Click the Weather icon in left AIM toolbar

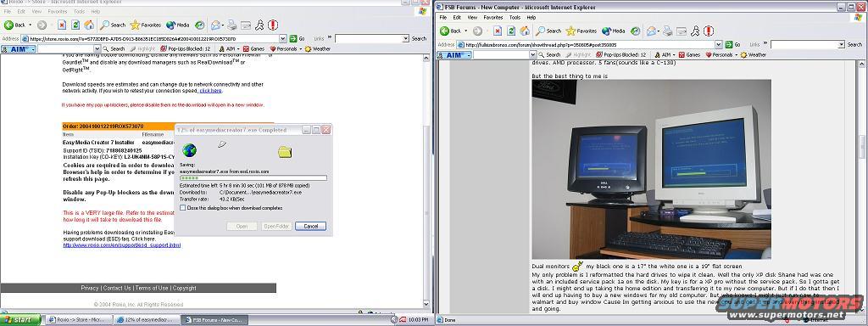(317, 48)
